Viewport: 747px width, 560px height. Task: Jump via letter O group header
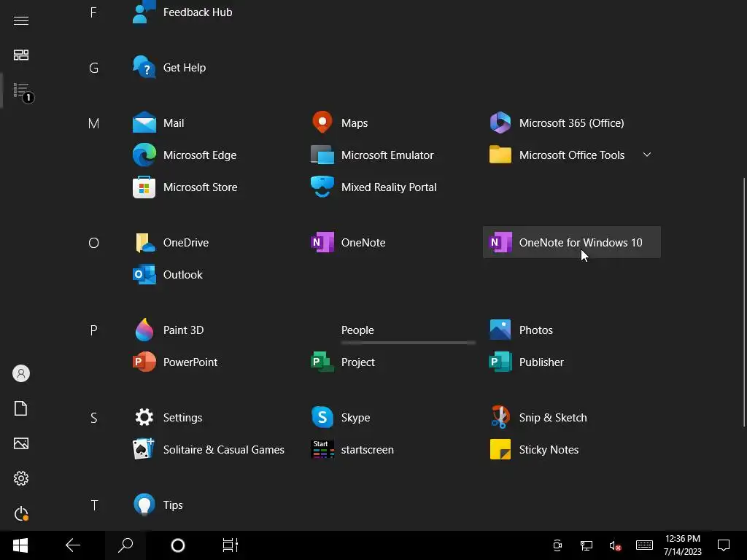click(x=94, y=243)
